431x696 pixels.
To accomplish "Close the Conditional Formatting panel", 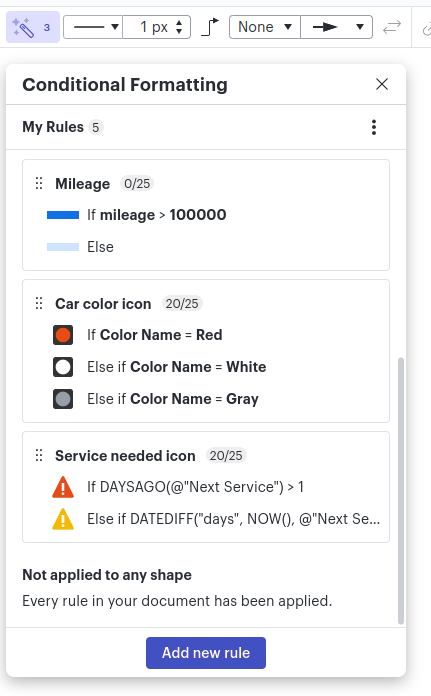I will (382, 84).
